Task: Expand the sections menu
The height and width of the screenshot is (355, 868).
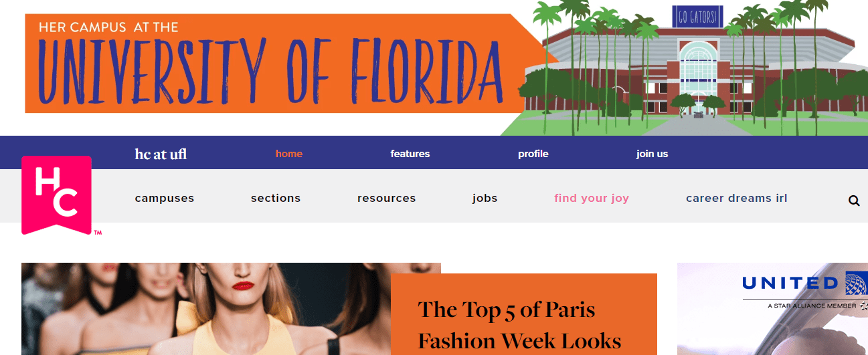Action: pyautogui.click(x=276, y=198)
